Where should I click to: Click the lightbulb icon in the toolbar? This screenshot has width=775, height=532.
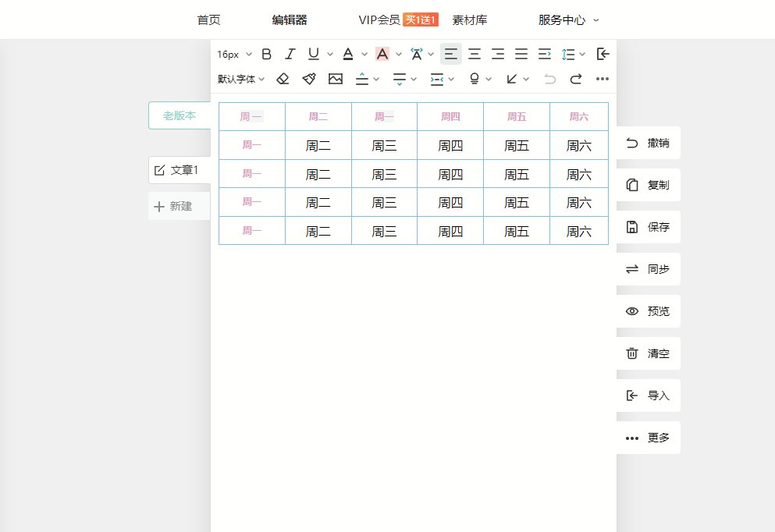[x=475, y=79]
